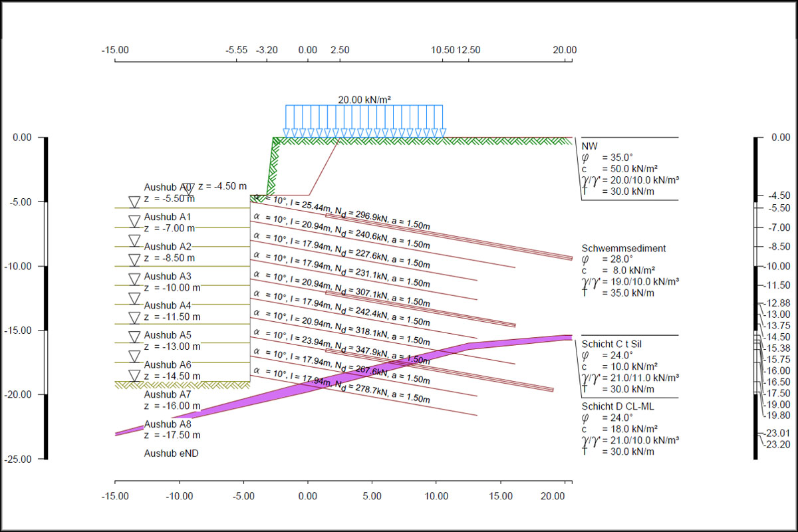Click the Schwemmsediment soil layer label
The width and height of the screenshot is (798, 532).
[x=623, y=249]
